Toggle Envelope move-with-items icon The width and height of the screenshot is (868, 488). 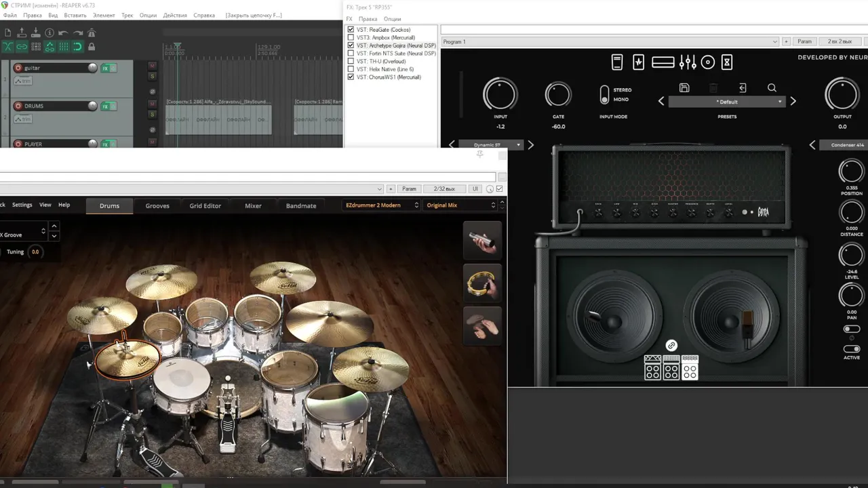pos(50,47)
